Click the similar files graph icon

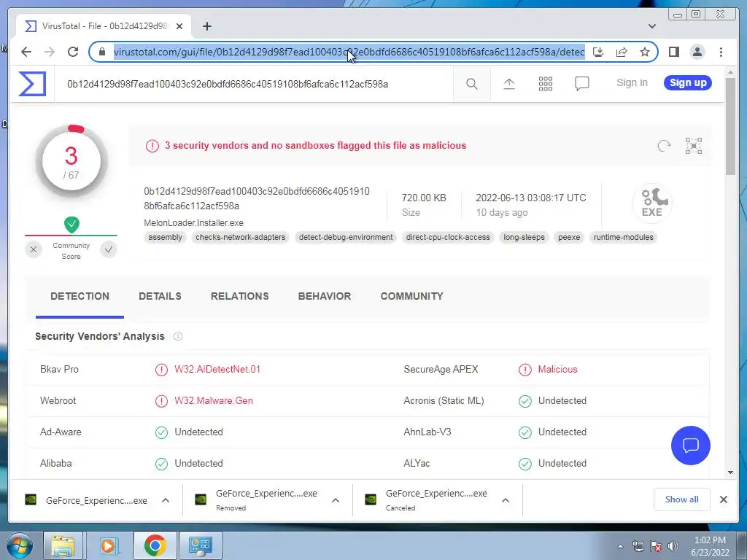tap(694, 146)
